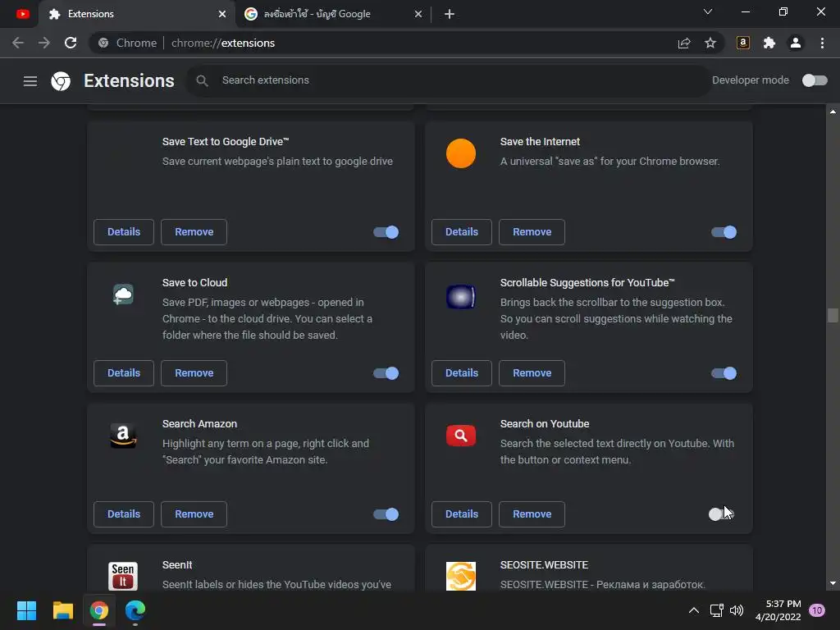Viewport: 840px width, 630px height.
Task: Close the Google sign-in tab
Action: (418, 14)
